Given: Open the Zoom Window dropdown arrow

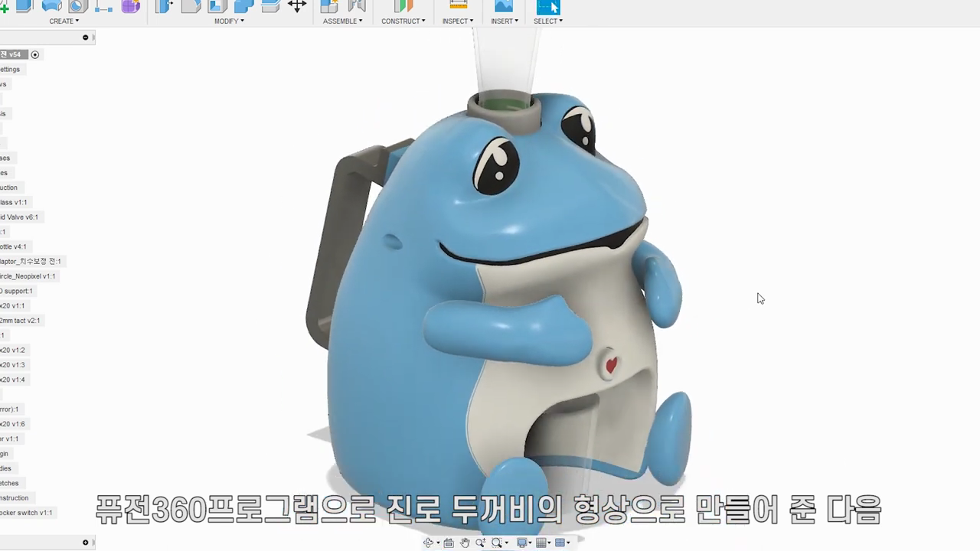Looking at the screenshot, I should (506, 543).
